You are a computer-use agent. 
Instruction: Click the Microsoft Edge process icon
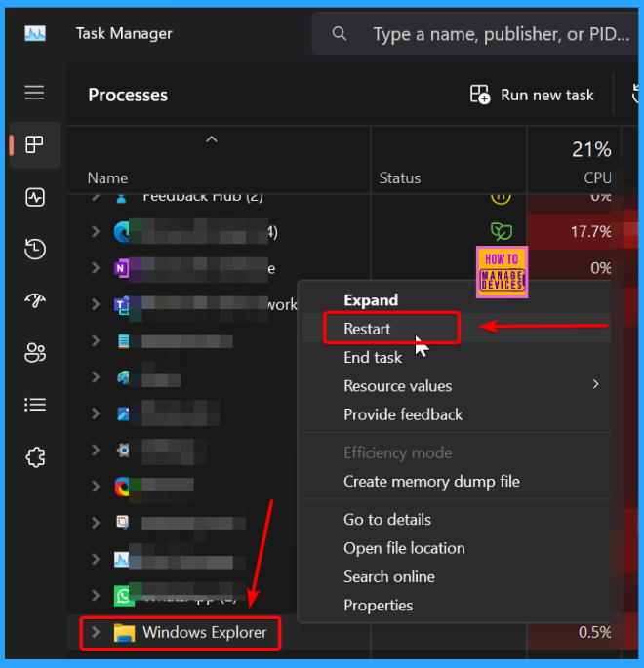click(122, 232)
